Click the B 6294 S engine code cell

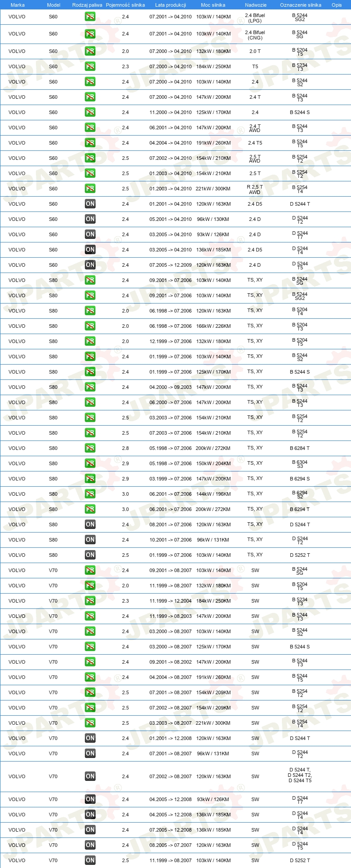pyautogui.click(x=300, y=479)
